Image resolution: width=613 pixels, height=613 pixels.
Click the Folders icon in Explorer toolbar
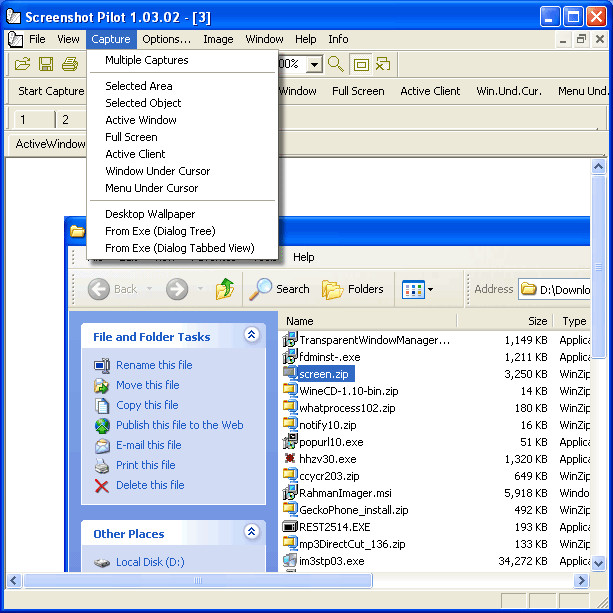(332, 289)
